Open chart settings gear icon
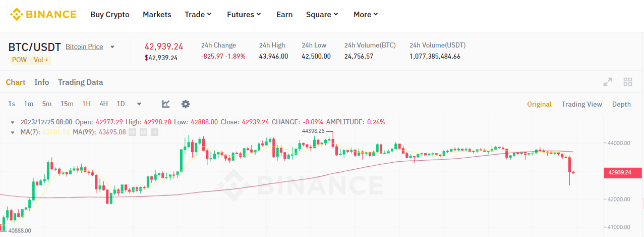 tap(186, 104)
